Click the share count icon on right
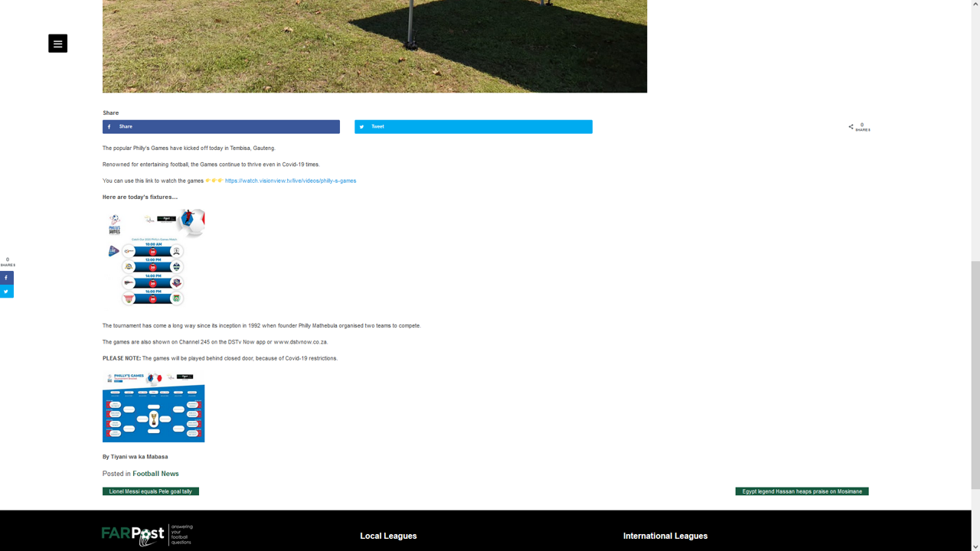980x551 pixels. coord(851,127)
